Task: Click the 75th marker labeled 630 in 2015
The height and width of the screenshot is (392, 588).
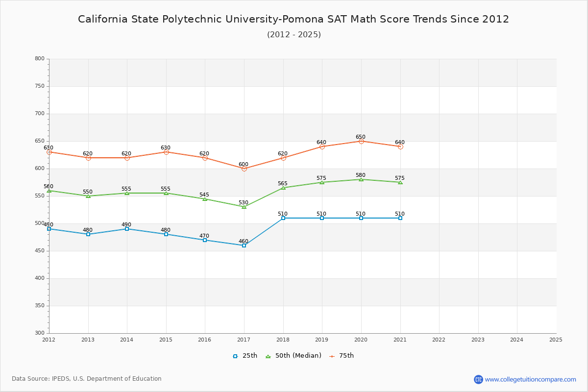Action: (166, 152)
